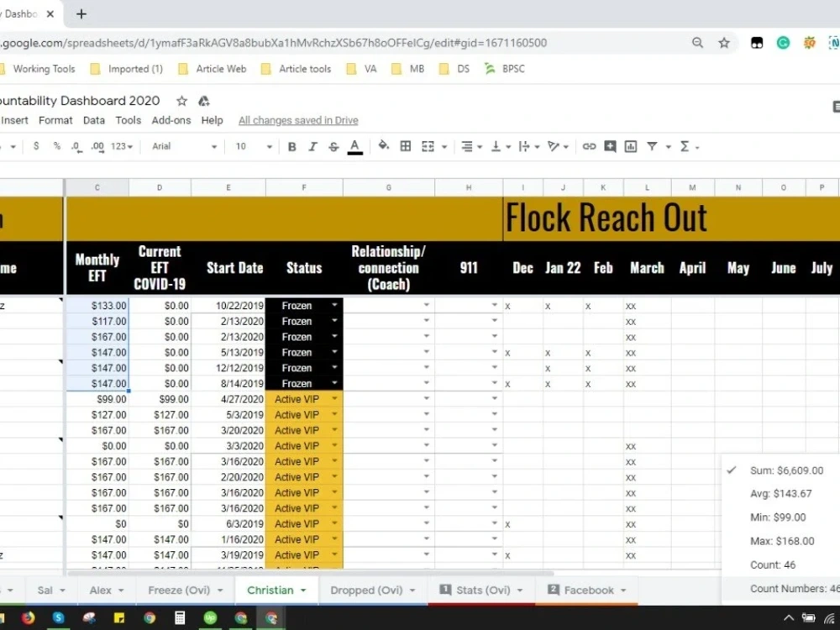The height and width of the screenshot is (630, 840).
Task: Open Status dropdown for 1/16/2020 row
Action: [x=334, y=539]
